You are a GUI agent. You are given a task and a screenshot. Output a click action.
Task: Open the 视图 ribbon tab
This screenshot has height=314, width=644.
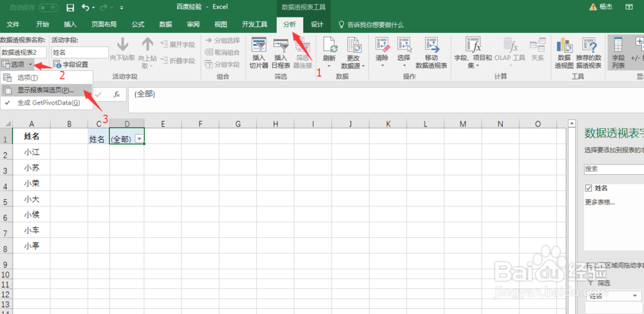tap(221, 25)
